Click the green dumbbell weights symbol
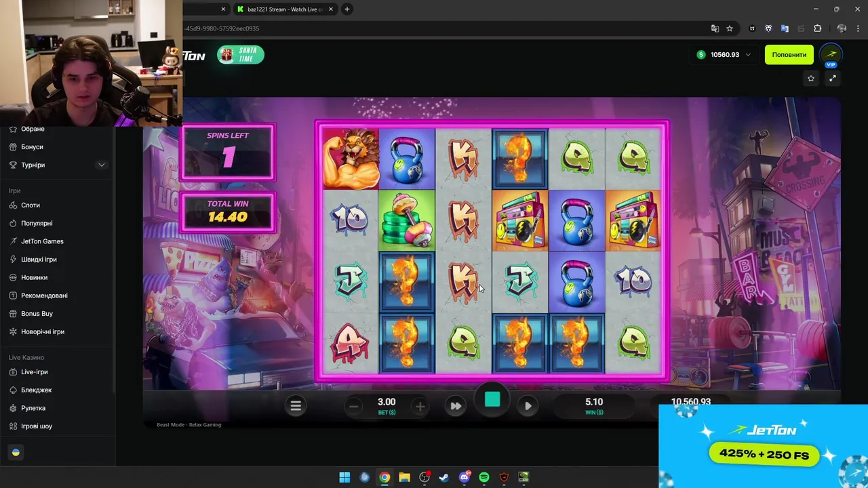This screenshot has height=488, width=868. (407, 220)
